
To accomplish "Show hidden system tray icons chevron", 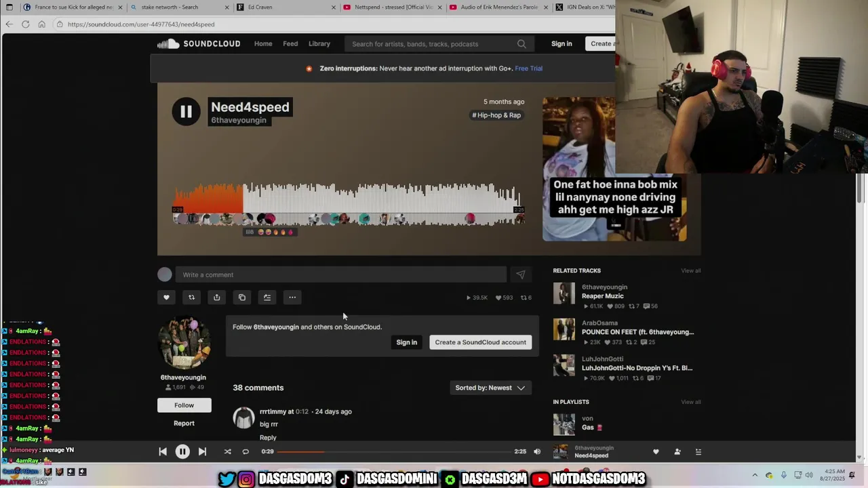I will 755,475.
